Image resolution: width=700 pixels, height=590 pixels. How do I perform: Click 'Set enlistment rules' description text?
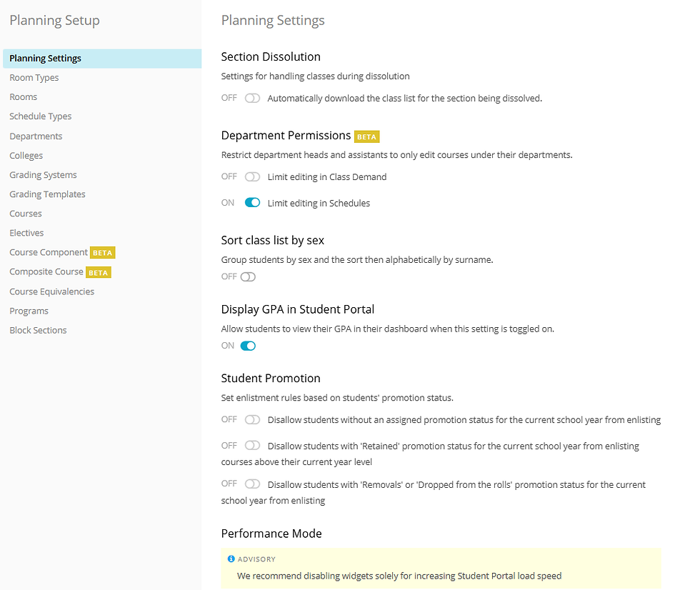pyautogui.click(x=337, y=398)
